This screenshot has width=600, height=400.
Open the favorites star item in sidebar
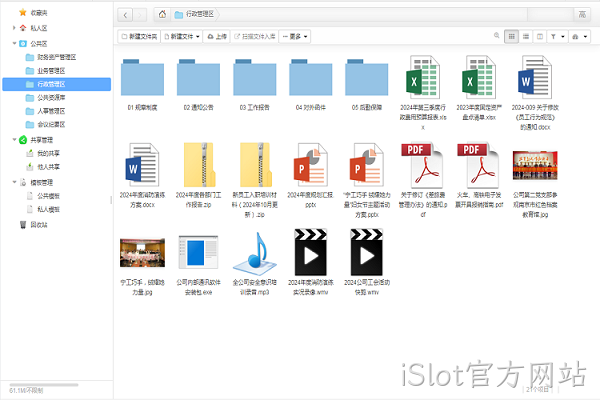pos(33,13)
